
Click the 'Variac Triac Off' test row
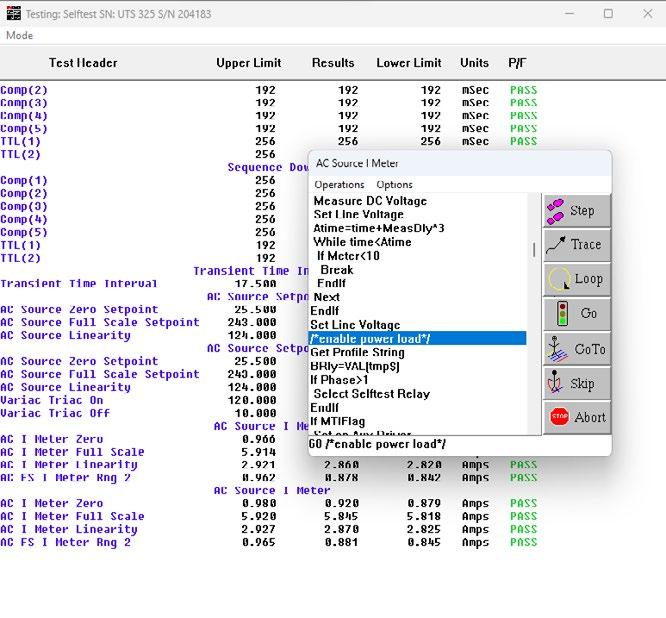coord(55,413)
